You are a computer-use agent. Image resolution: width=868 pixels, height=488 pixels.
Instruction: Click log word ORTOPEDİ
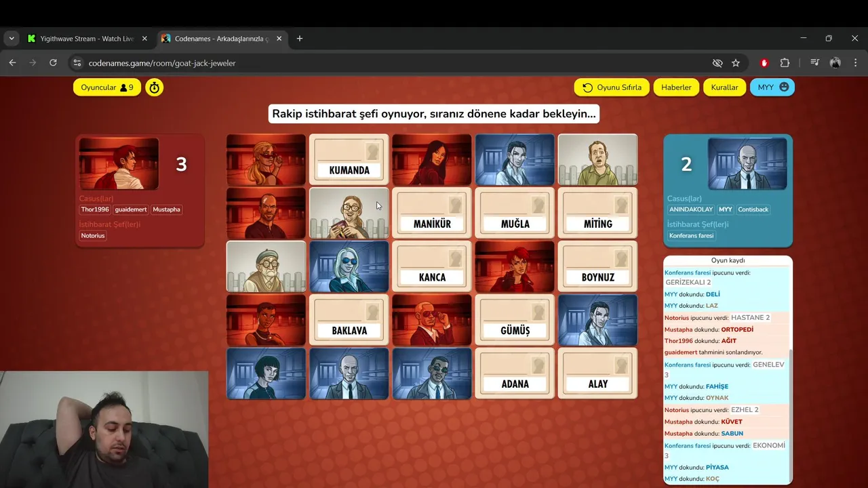point(737,329)
